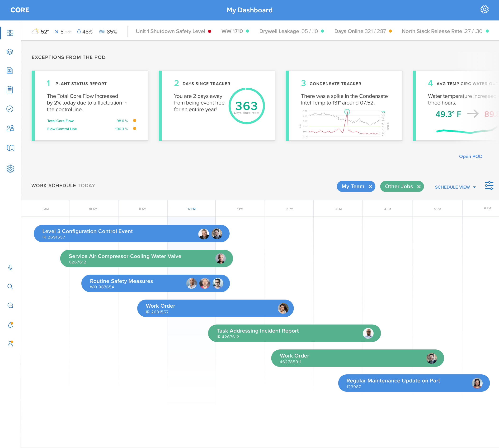Viewport: 499px width, 448px height.
Task: Activate the microphone voice icon
Action: coord(10,267)
